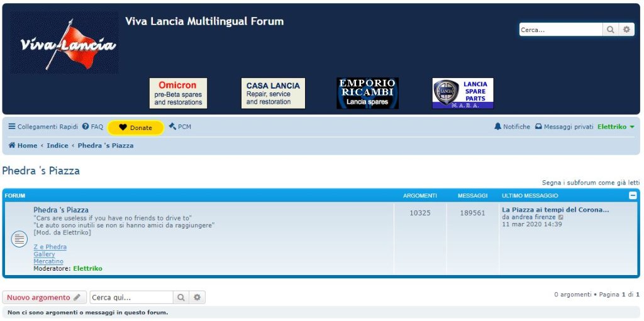This screenshot has height=321, width=644.
Task: Expand the Collegamenti Rapidi menu
Action: pyautogui.click(x=43, y=127)
